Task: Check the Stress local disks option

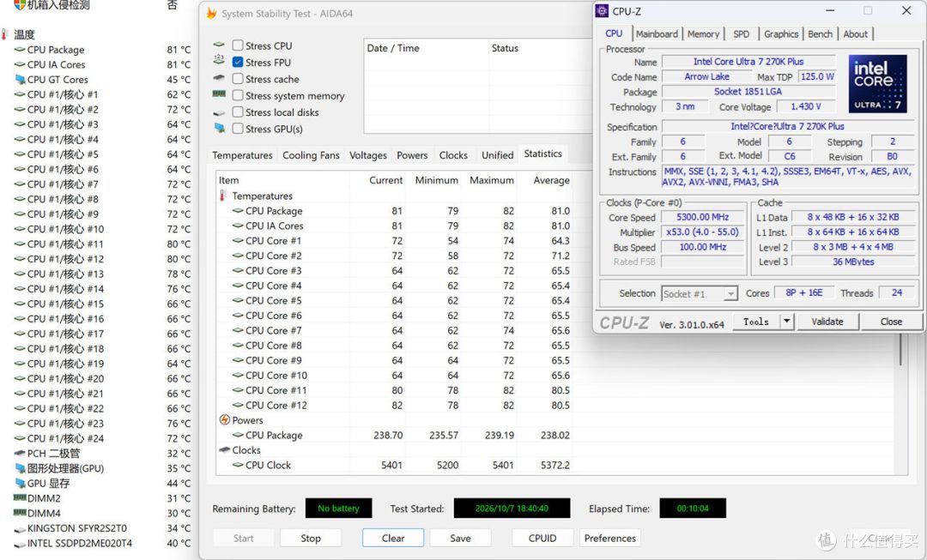Action: (238, 111)
